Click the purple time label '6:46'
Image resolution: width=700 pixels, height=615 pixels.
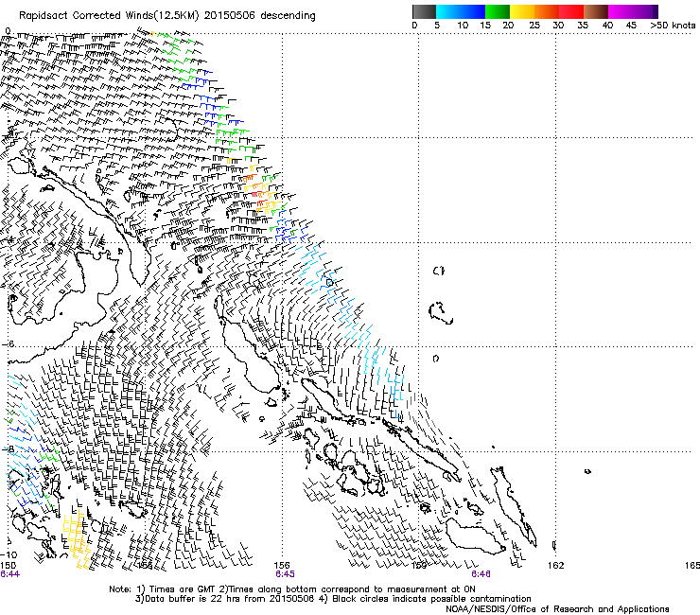(481, 574)
